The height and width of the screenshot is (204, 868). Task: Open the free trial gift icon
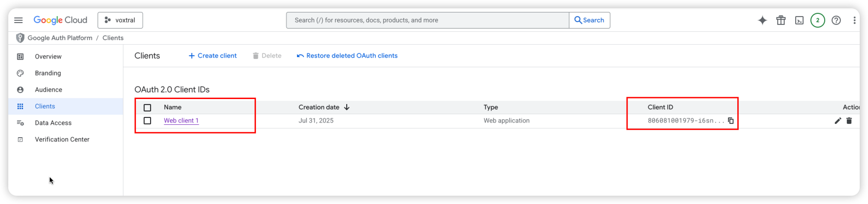781,20
